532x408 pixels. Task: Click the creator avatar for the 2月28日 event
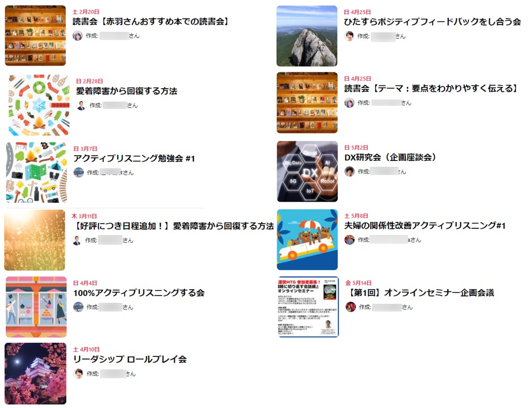[81, 105]
